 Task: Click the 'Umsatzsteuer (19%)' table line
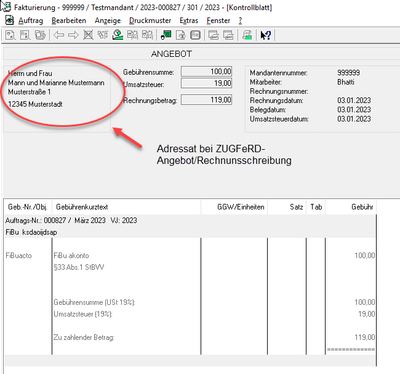click(83, 314)
